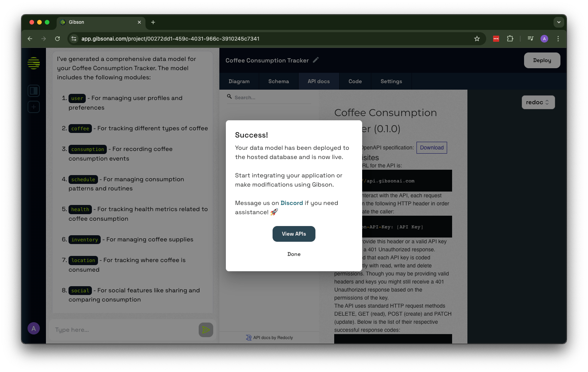Open the redoc docs style dropdown
The width and height of the screenshot is (588, 372).
[x=538, y=102]
